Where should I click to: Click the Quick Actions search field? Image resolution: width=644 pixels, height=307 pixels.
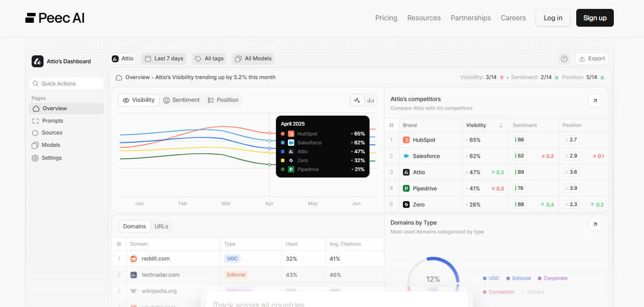[x=66, y=83]
